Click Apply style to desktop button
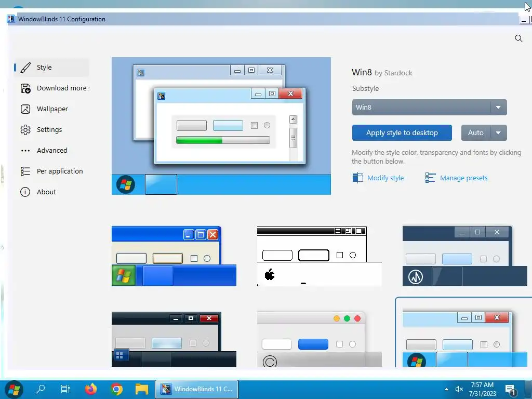This screenshot has height=399, width=532. click(x=402, y=132)
